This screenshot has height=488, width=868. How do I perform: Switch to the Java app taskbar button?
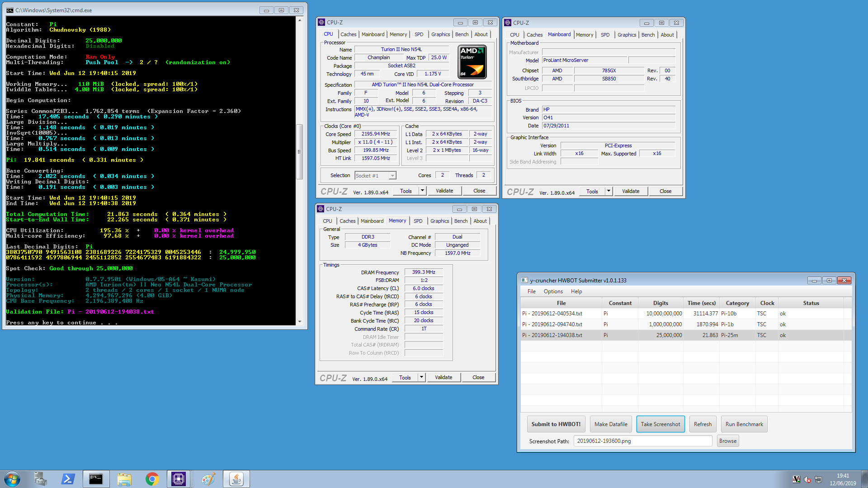236,479
